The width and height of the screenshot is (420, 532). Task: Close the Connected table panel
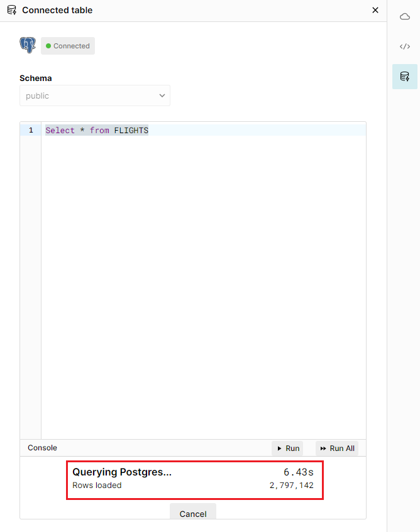pos(375,10)
